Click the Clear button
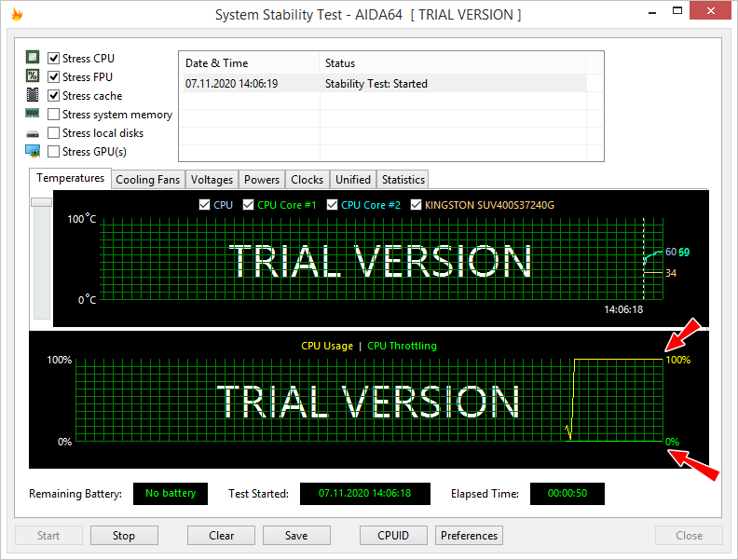The image size is (738, 560). (221, 536)
